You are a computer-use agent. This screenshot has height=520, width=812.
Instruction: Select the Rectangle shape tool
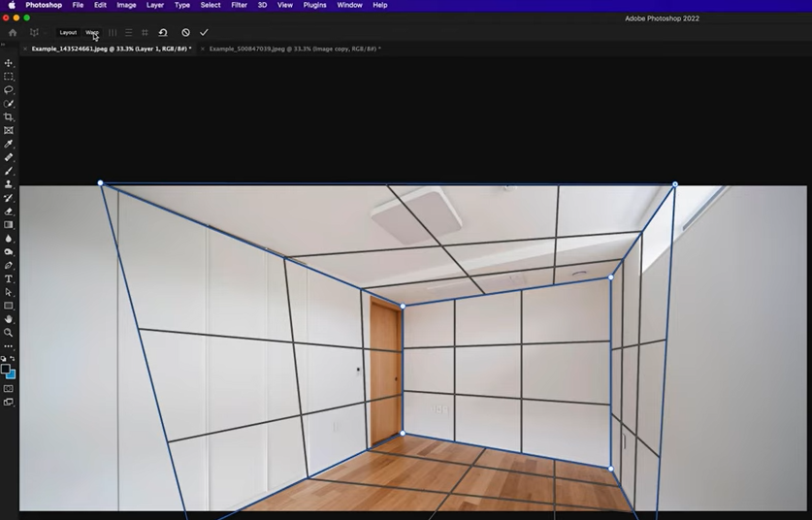pos(9,306)
